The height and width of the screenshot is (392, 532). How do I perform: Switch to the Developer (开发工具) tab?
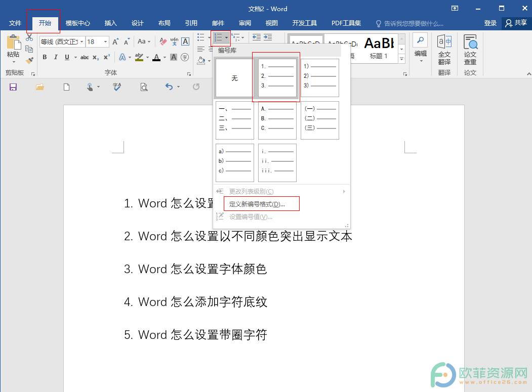tap(304, 23)
